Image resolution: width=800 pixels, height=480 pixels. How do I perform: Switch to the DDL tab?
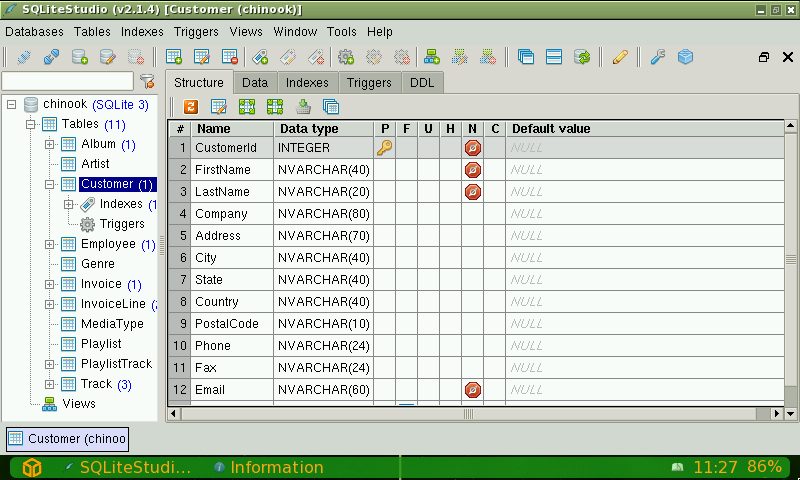coord(422,83)
